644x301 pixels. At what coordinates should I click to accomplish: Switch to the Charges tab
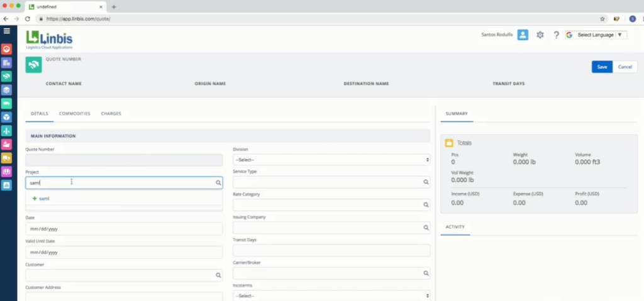pos(111,113)
